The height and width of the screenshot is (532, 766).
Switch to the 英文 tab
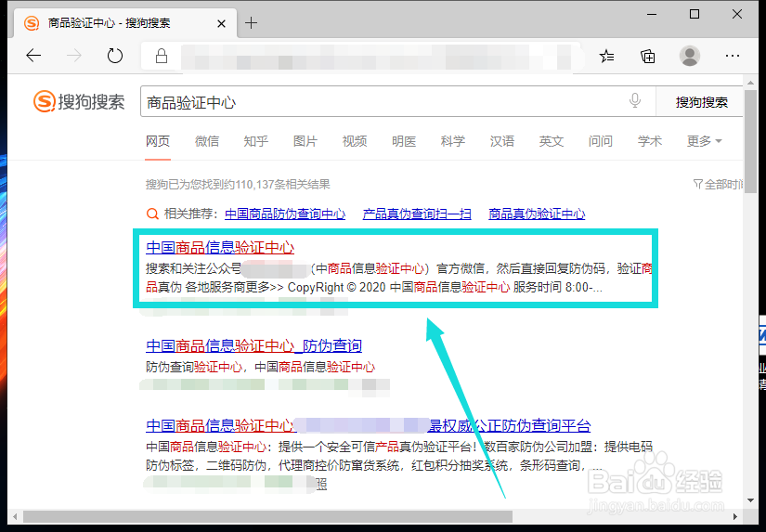click(x=552, y=141)
